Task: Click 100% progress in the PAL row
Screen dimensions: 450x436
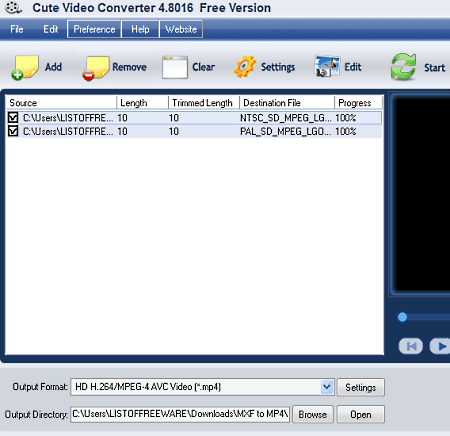Action: [346, 131]
